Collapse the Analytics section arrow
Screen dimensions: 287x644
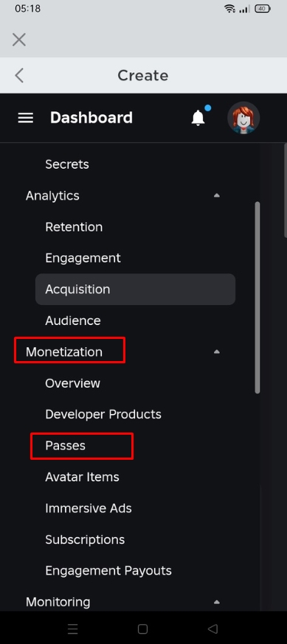(x=217, y=195)
